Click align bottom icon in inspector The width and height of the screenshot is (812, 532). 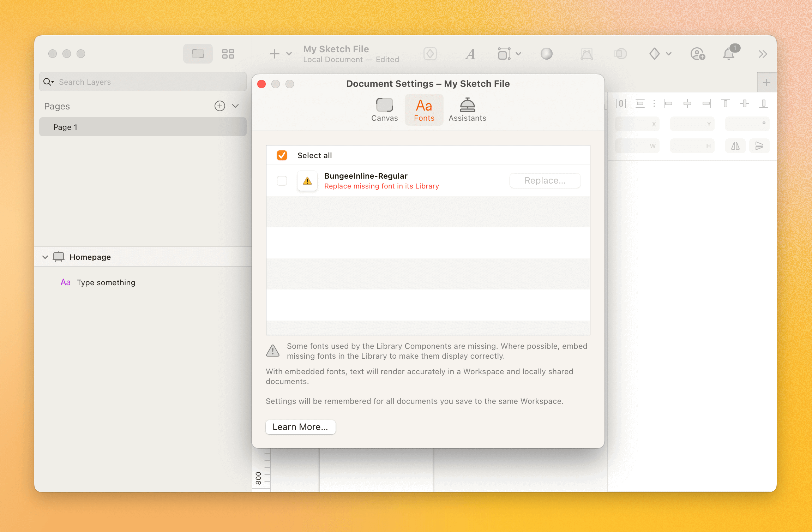point(763,103)
